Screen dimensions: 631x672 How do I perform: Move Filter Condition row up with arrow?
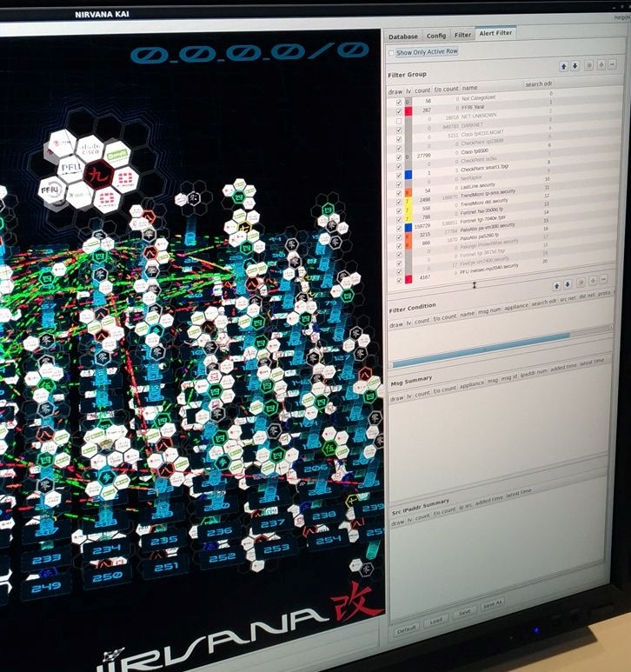click(557, 286)
